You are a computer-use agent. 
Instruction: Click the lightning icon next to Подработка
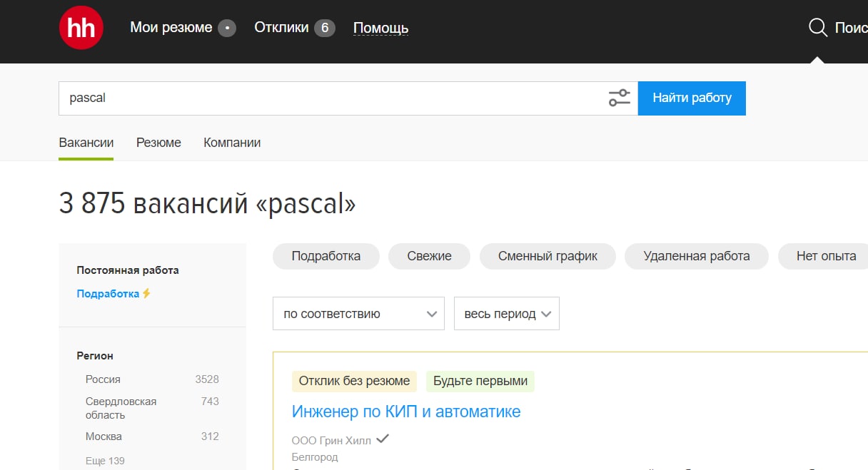(x=146, y=293)
